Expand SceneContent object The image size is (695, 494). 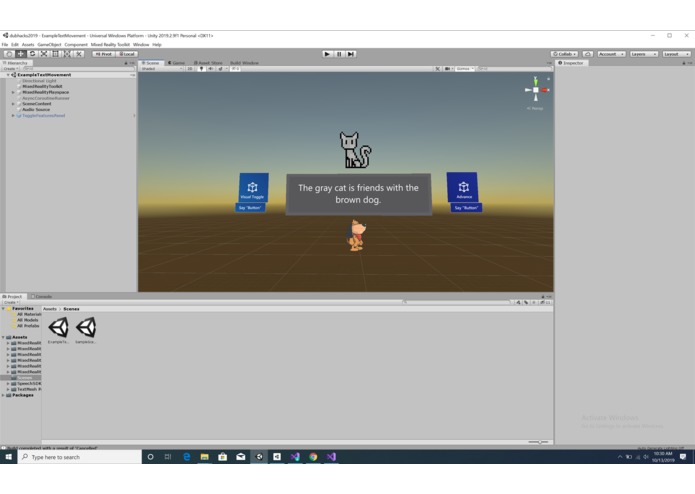coord(13,104)
